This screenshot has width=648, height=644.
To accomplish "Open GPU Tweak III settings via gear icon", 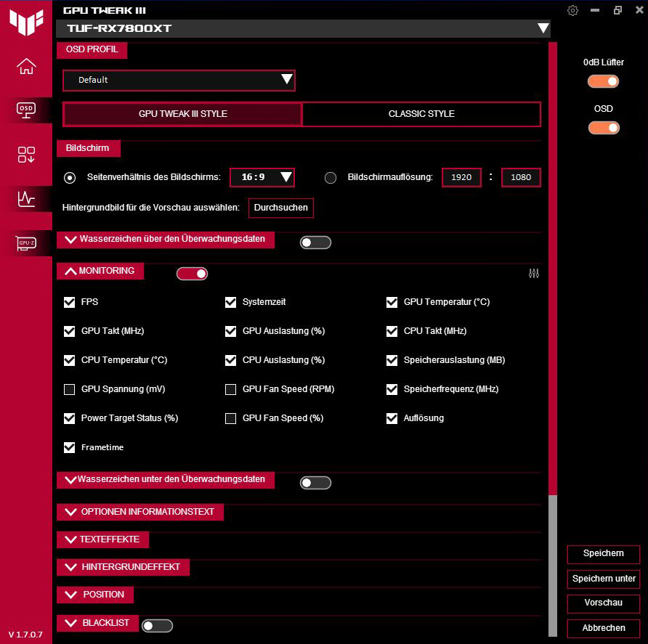I will pyautogui.click(x=572, y=10).
